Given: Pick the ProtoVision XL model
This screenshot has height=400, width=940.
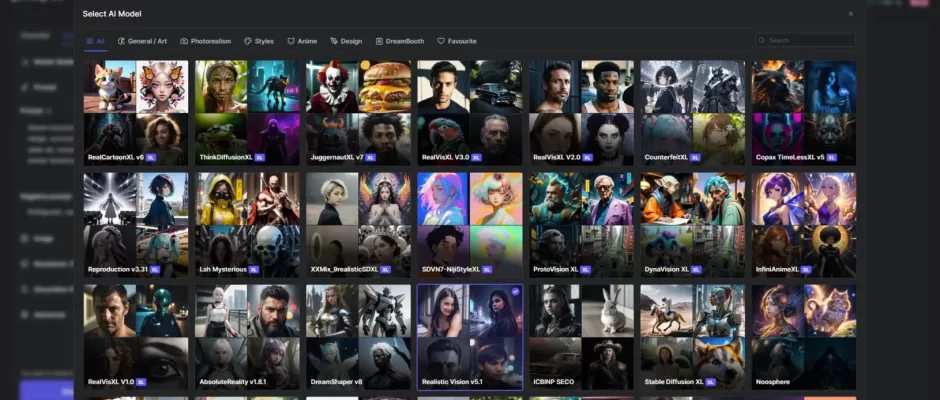Looking at the screenshot, I should pos(582,225).
